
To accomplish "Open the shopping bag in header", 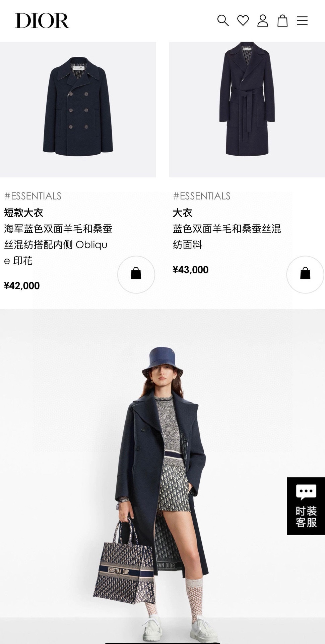I will click(x=282, y=20).
